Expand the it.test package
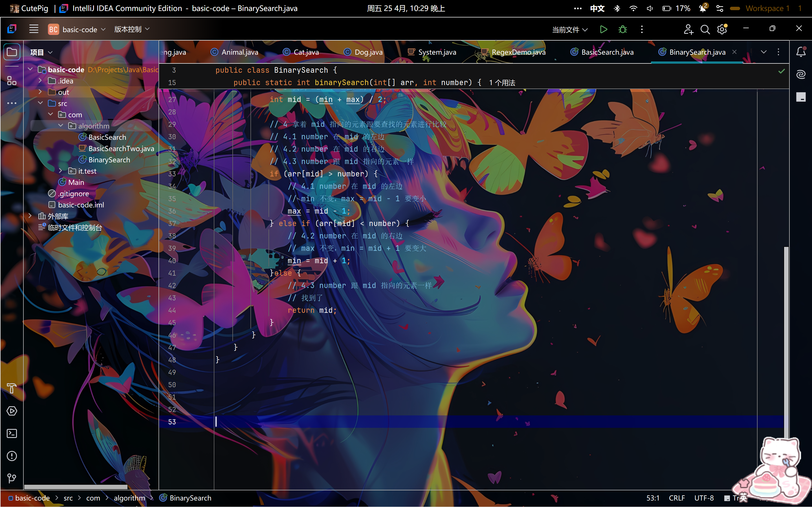Screen dimensions: 812x507 pyautogui.click(x=60, y=171)
